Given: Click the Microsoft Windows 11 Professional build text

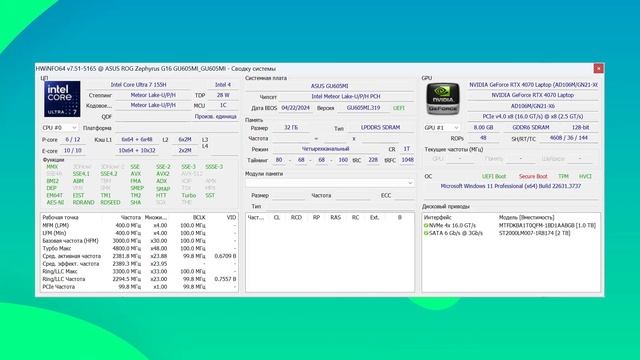Looking at the screenshot, I should (x=511, y=186).
